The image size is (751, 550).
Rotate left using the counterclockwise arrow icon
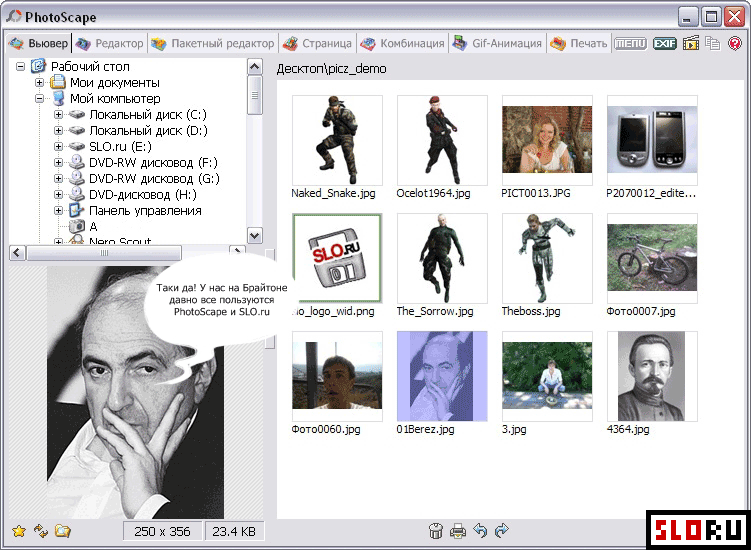(480, 530)
